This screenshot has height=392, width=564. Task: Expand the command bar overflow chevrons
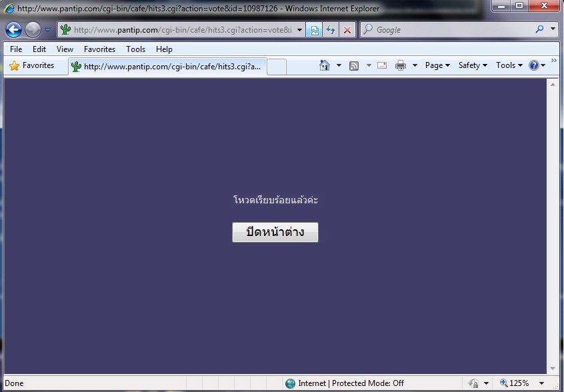click(553, 61)
